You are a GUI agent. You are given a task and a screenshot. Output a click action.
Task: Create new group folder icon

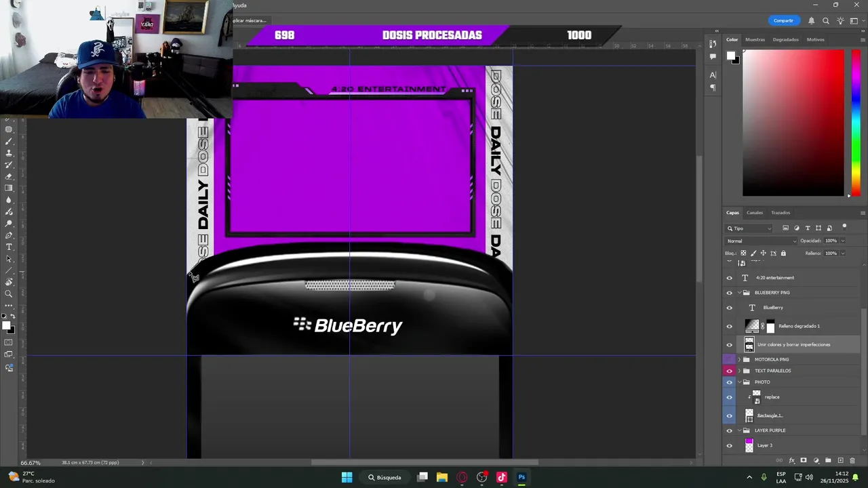(828, 461)
